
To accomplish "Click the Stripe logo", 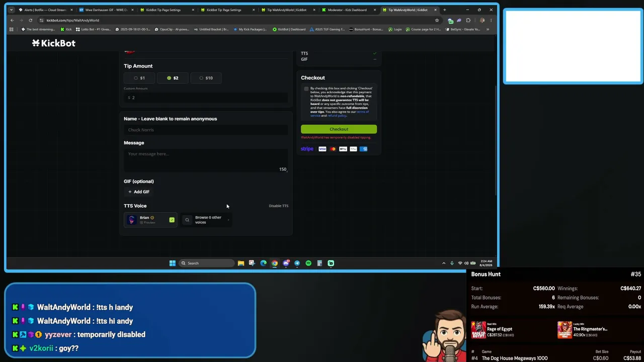I will coord(307,149).
